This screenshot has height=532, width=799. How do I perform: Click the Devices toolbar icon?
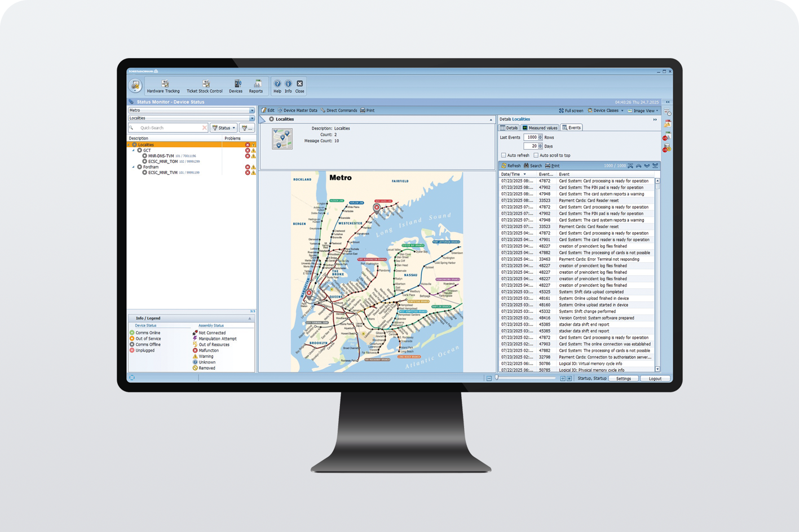(236, 86)
